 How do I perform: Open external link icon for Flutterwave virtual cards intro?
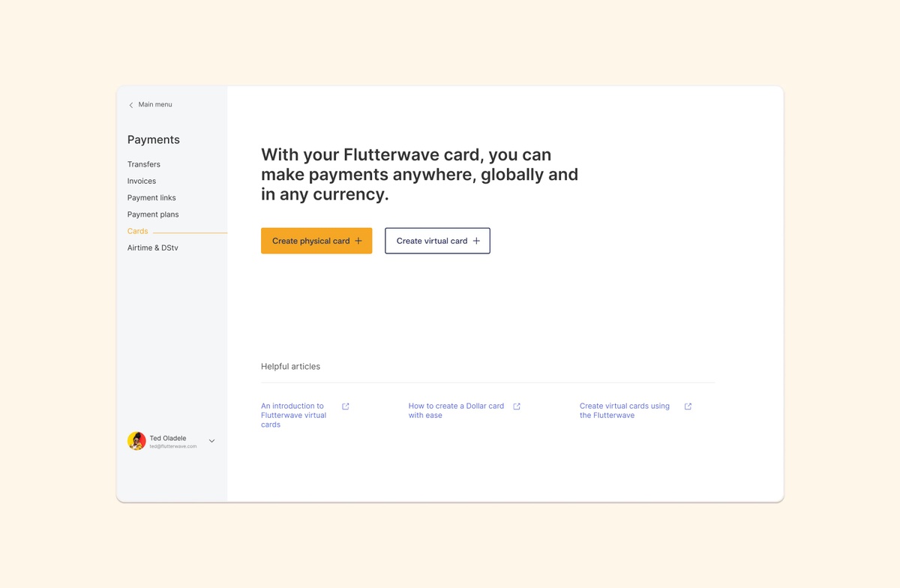346,406
